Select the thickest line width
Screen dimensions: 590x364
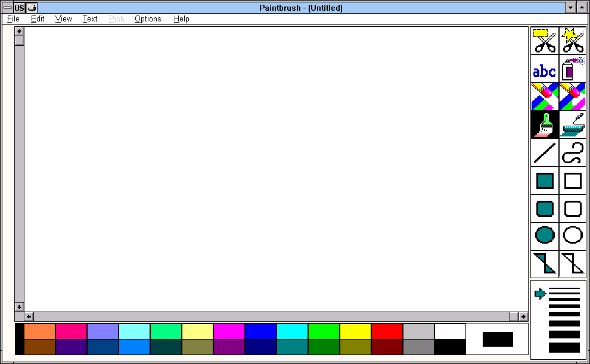(x=564, y=347)
